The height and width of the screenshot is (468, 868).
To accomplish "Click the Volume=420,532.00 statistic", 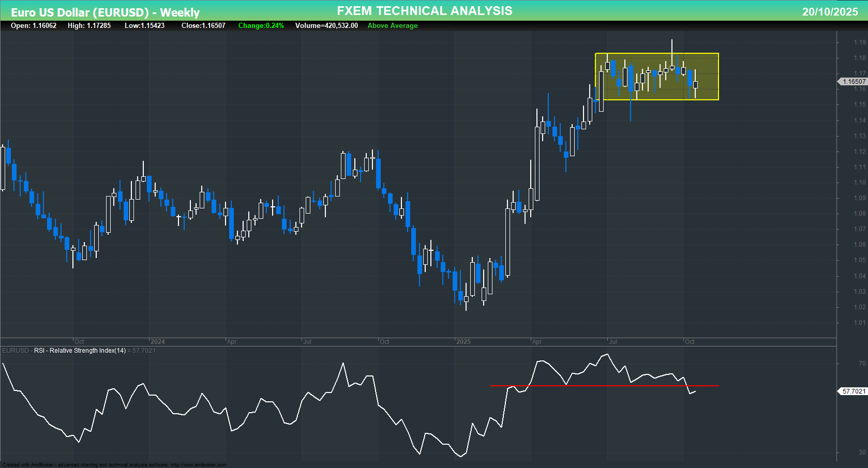I will [x=326, y=25].
